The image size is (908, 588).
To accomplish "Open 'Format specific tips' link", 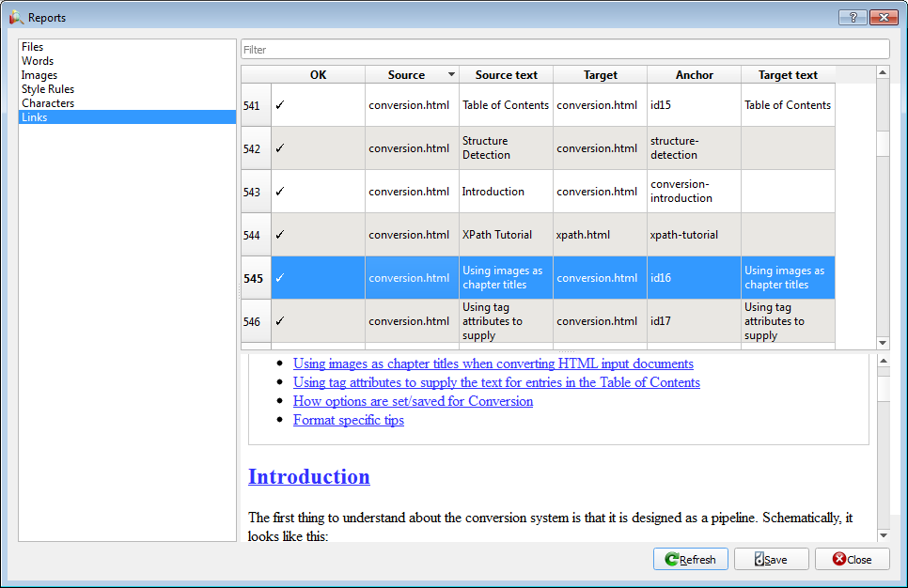I will click(x=349, y=420).
